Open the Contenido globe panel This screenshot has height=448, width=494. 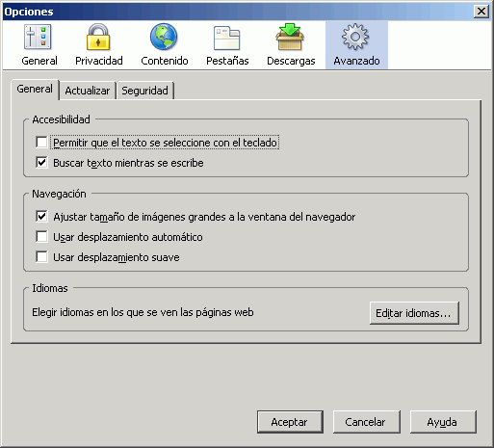(165, 45)
